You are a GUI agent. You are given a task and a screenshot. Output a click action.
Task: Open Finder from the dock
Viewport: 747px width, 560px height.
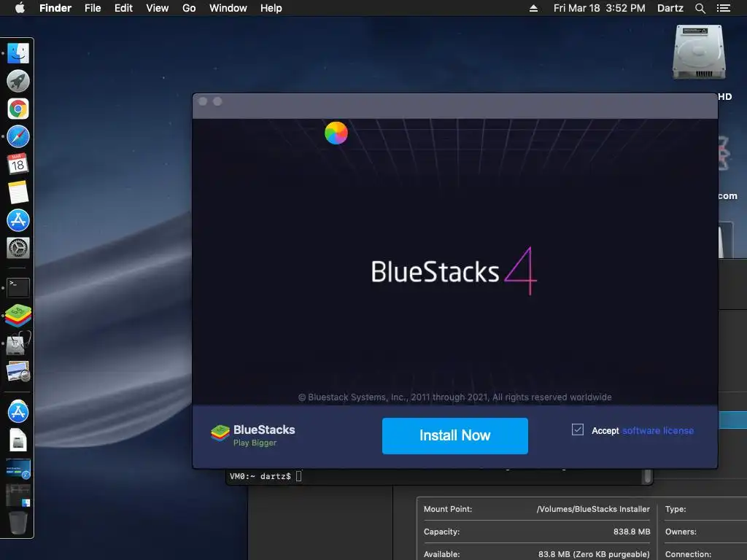click(x=18, y=52)
